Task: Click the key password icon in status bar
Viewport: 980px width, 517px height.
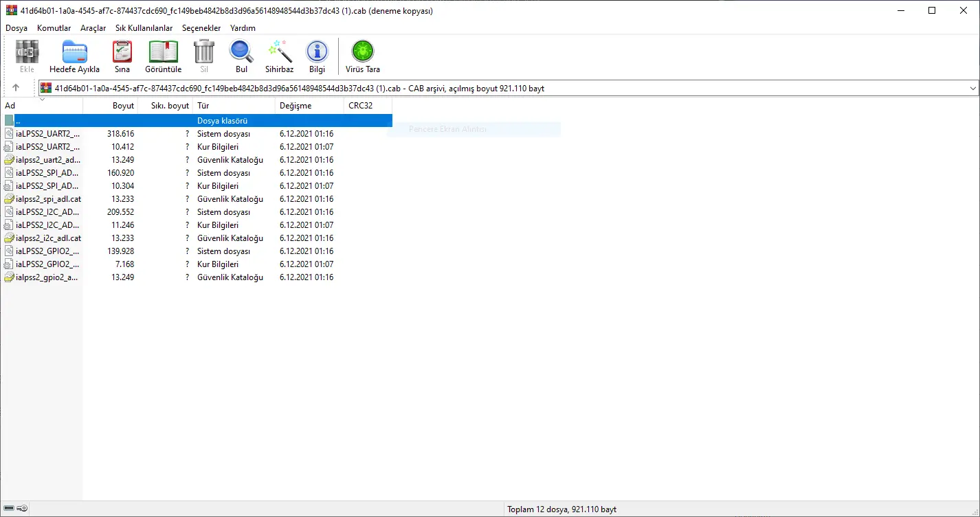Action: pos(22,509)
